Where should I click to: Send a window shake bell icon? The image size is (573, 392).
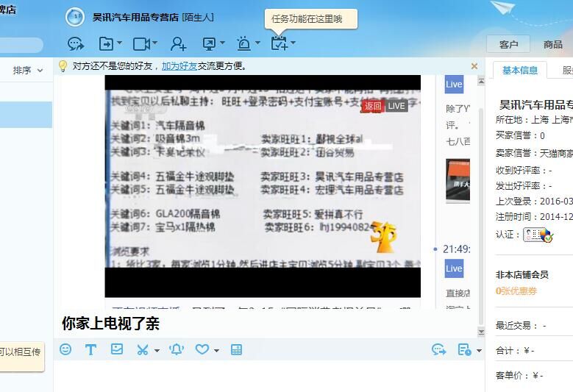(177, 349)
